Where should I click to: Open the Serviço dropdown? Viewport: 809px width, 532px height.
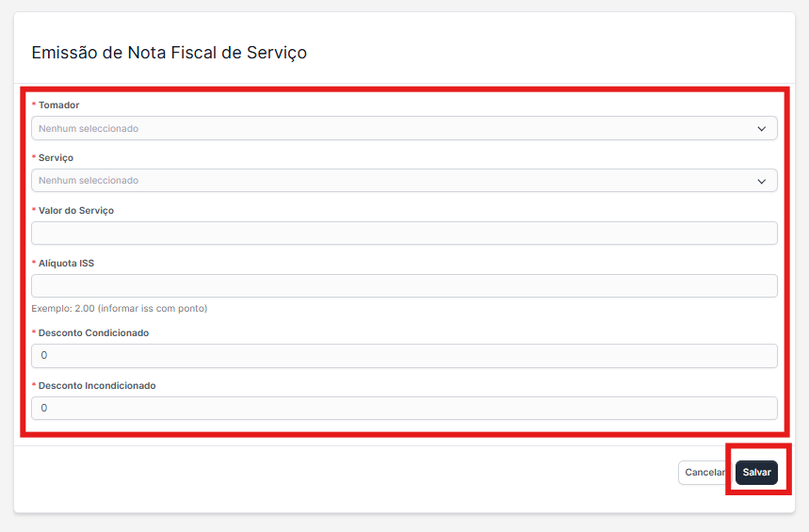(404, 181)
